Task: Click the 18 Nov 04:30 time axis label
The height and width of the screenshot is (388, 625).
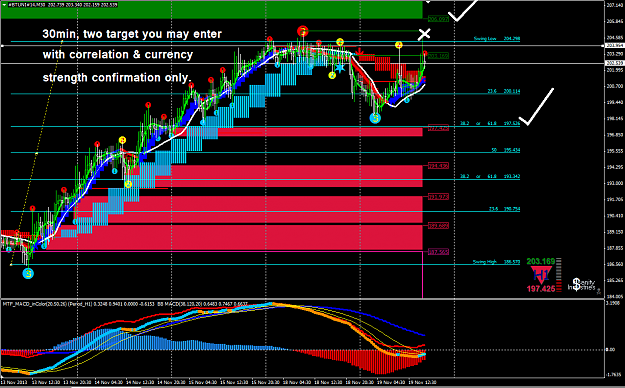Action: tap(297, 382)
